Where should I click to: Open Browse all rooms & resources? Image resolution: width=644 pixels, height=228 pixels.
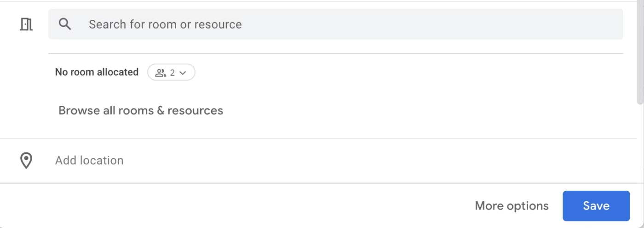click(x=141, y=111)
